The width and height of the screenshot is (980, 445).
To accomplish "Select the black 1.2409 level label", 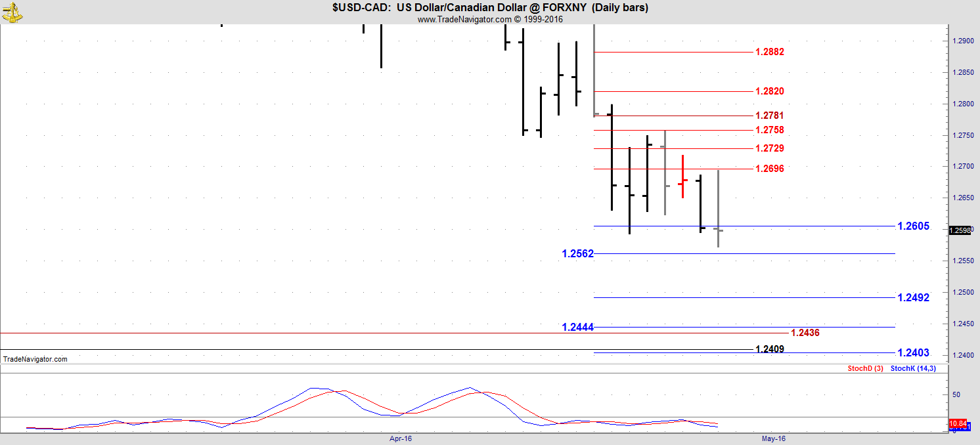I will click(769, 349).
